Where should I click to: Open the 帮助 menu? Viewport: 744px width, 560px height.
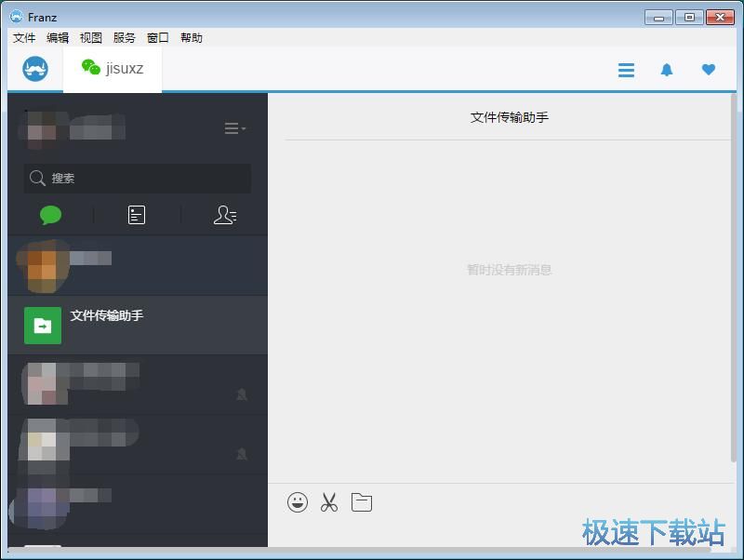[x=192, y=37]
